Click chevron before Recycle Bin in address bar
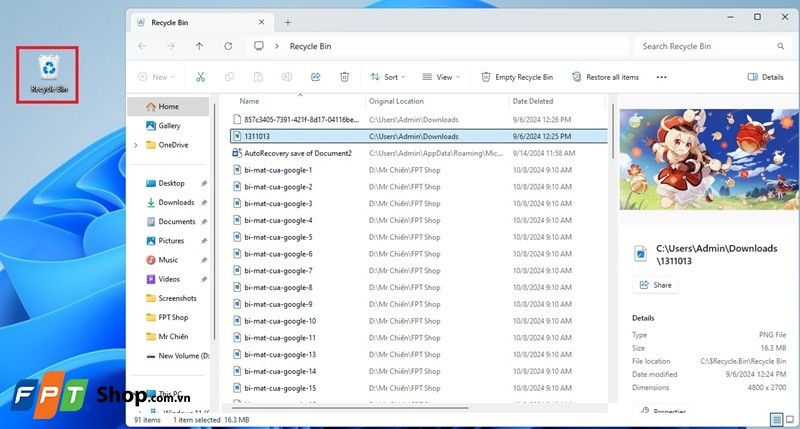The image size is (800, 429). [277, 46]
